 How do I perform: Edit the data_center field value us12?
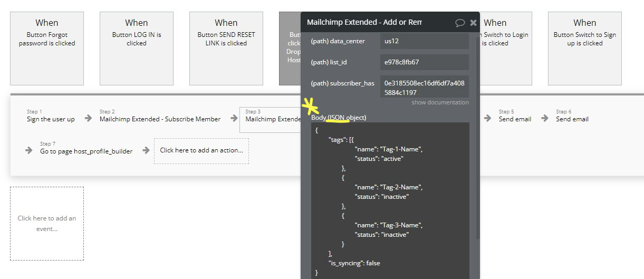pyautogui.click(x=425, y=41)
